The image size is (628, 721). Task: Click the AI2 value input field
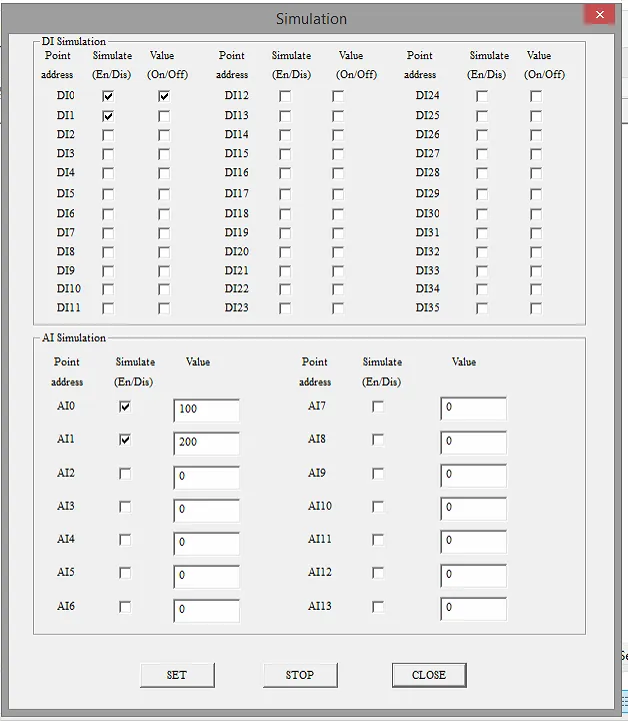206,477
